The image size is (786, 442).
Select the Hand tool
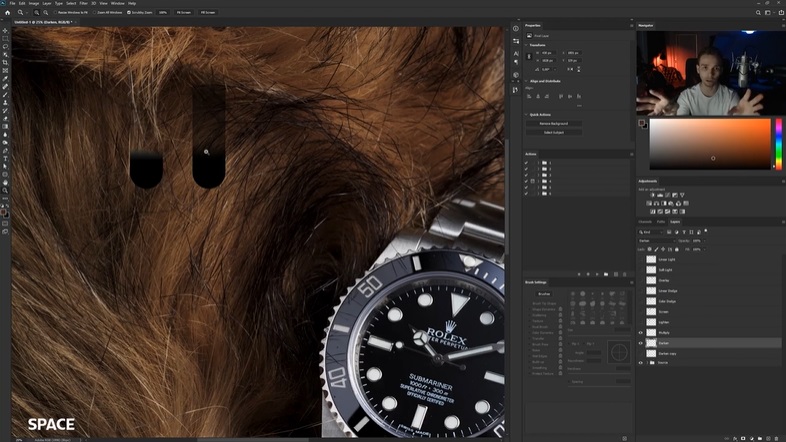6,182
